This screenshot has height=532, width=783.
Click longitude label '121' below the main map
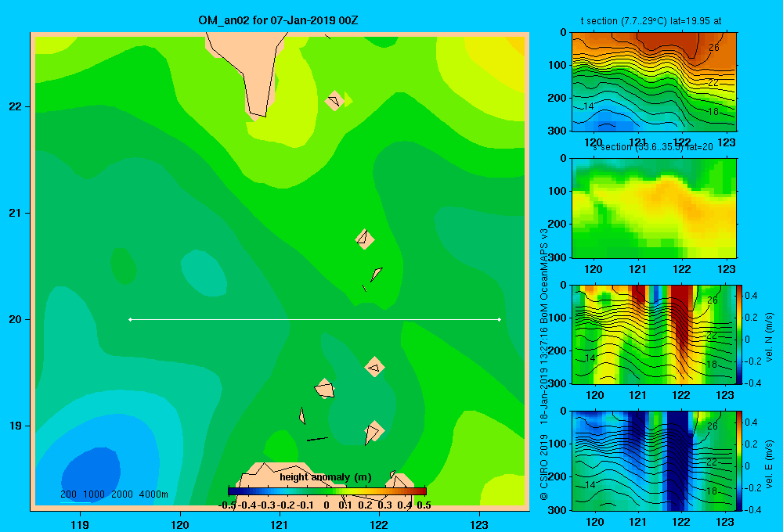click(x=280, y=524)
